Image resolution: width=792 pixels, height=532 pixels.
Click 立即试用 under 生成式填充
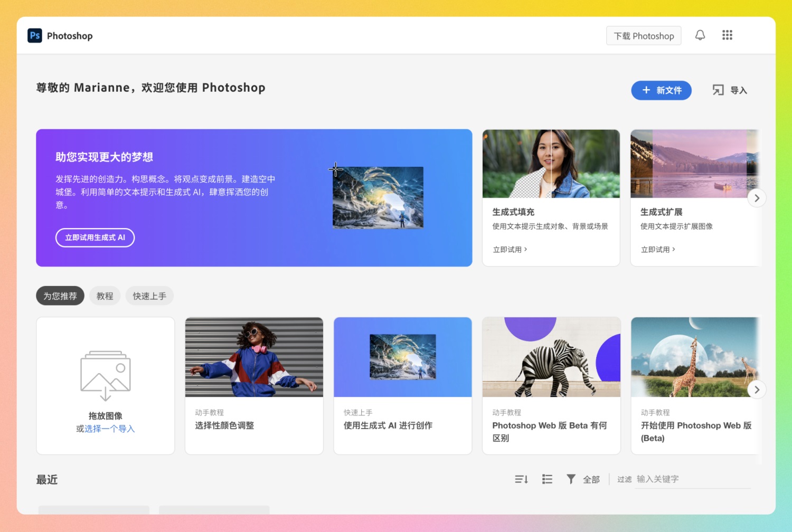pos(510,249)
